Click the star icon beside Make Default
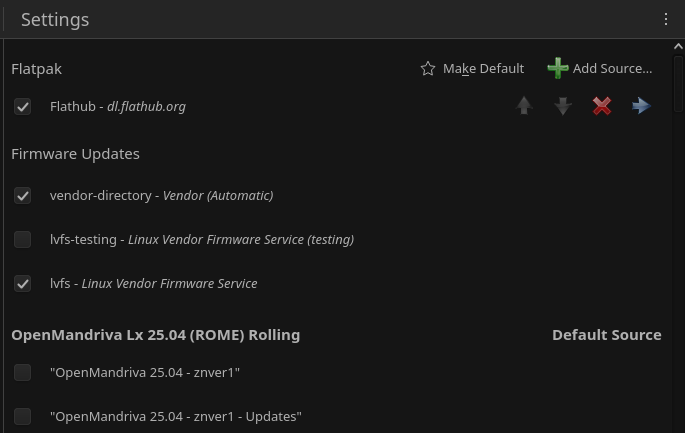 click(428, 69)
